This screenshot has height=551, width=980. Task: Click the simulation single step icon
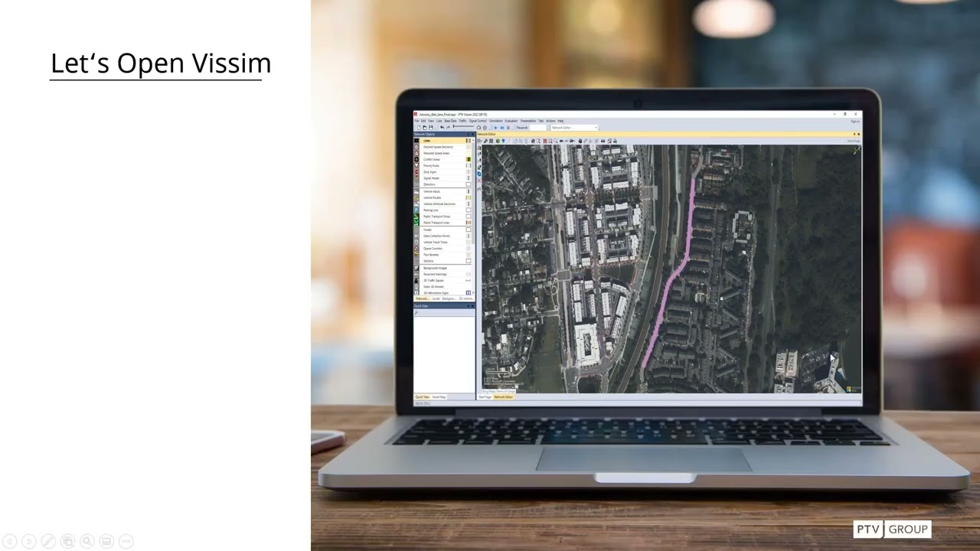[501, 128]
